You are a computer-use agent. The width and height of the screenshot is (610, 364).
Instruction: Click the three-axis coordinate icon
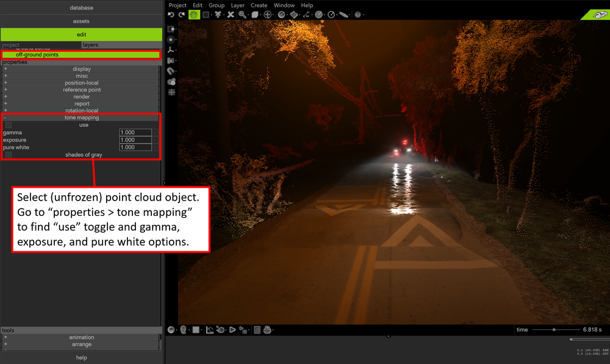point(171,50)
